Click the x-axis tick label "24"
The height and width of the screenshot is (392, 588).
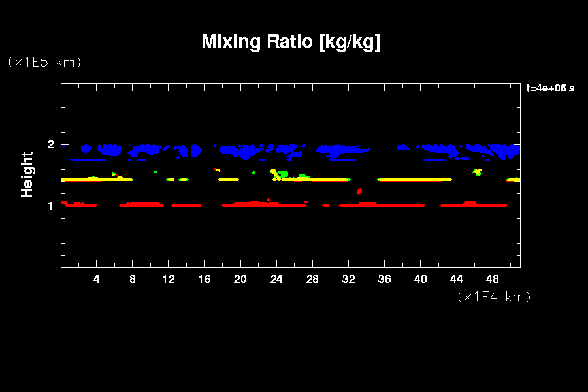click(x=276, y=279)
